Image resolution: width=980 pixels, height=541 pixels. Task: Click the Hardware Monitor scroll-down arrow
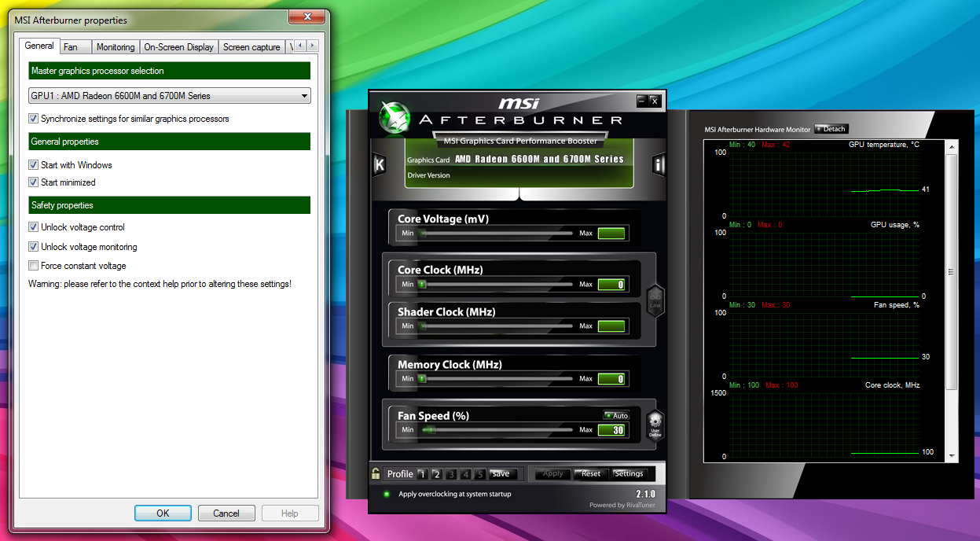pos(952,455)
